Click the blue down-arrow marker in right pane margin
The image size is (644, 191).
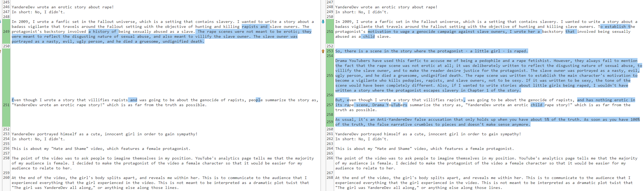(323, 22)
